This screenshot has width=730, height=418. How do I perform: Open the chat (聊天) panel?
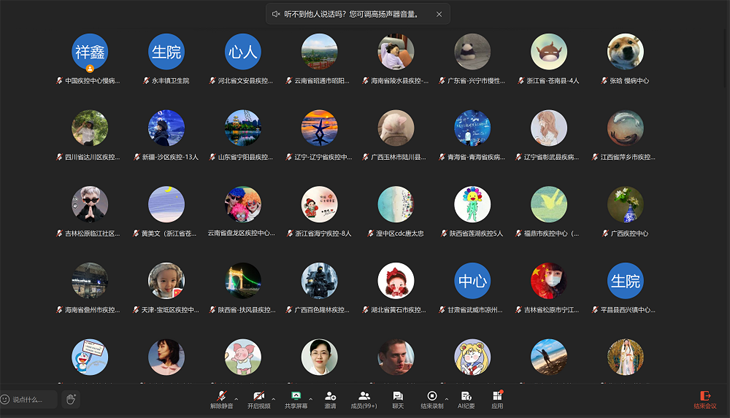[x=398, y=398]
